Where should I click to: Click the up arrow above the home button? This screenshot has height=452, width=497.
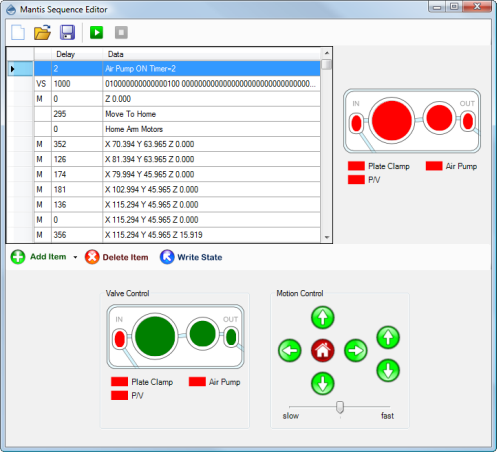pos(322,318)
